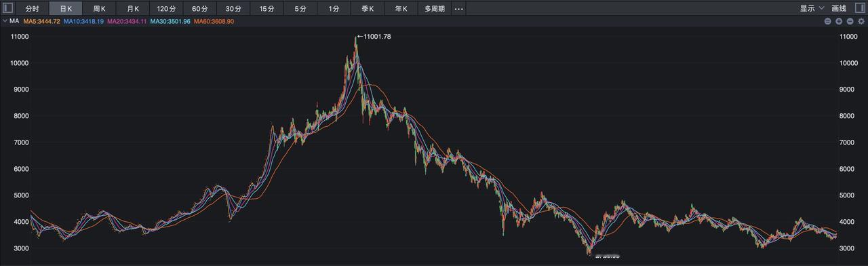
Task: Zoom in chart with plus icon
Action: click(x=839, y=22)
